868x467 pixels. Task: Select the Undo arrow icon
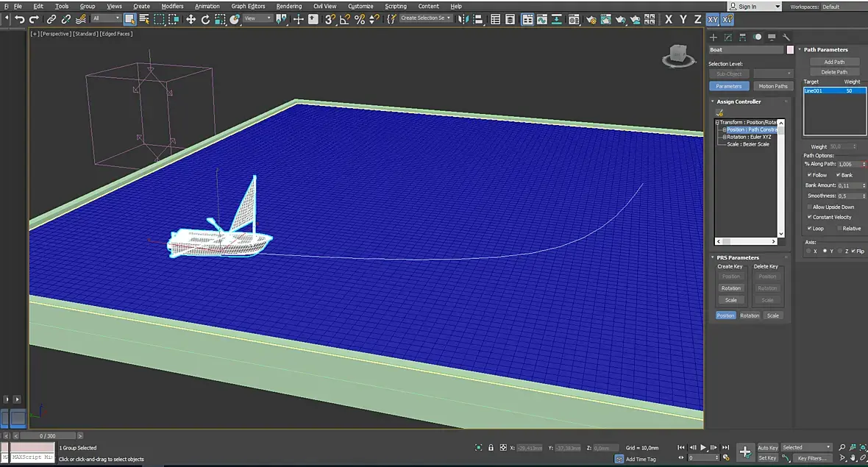pos(20,19)
